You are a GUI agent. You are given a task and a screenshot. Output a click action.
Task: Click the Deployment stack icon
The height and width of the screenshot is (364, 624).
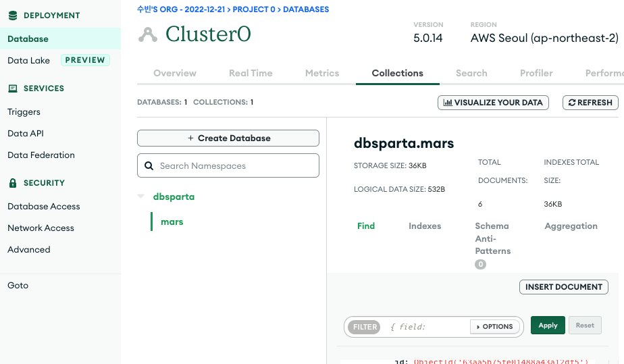click(x=13, y=16)
